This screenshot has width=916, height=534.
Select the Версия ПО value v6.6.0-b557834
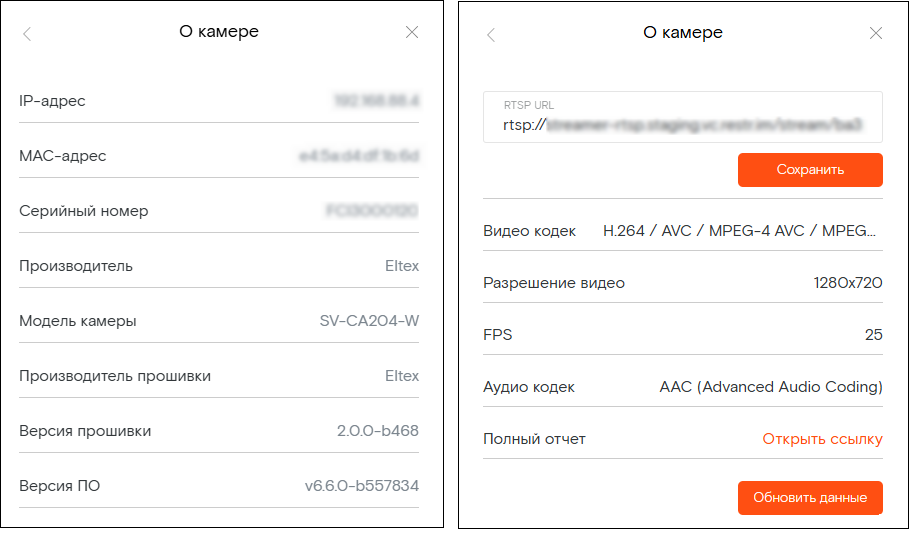[361, 486]
